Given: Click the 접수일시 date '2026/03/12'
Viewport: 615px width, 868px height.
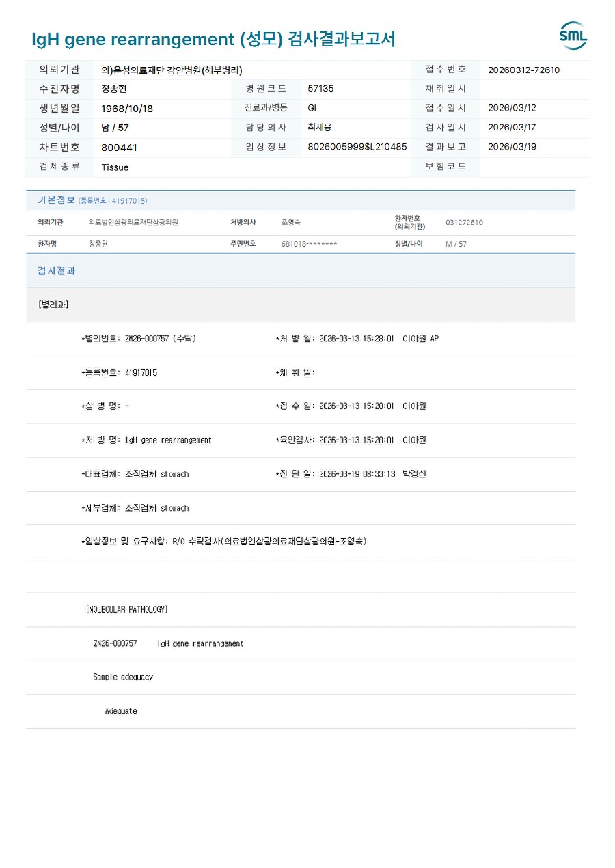Looking at the screenshot, I should (512, 108).
